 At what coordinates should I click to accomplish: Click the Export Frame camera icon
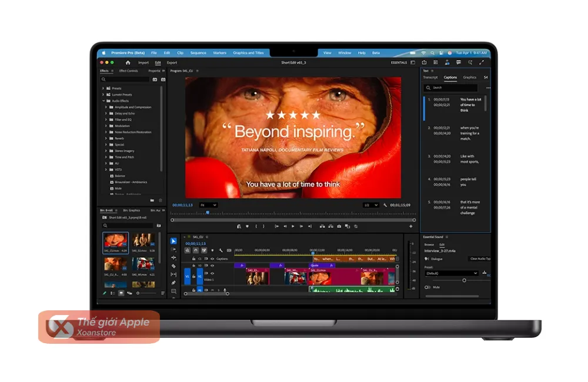(x=339, y=226)
